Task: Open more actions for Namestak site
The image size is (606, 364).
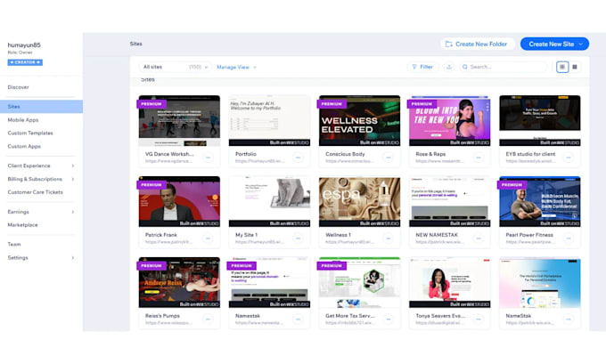Action: point(298,320)
